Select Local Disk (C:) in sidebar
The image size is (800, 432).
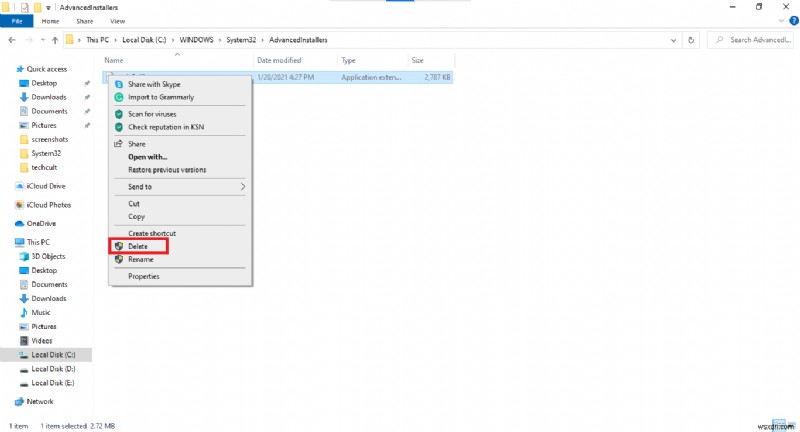coord(53,354)
